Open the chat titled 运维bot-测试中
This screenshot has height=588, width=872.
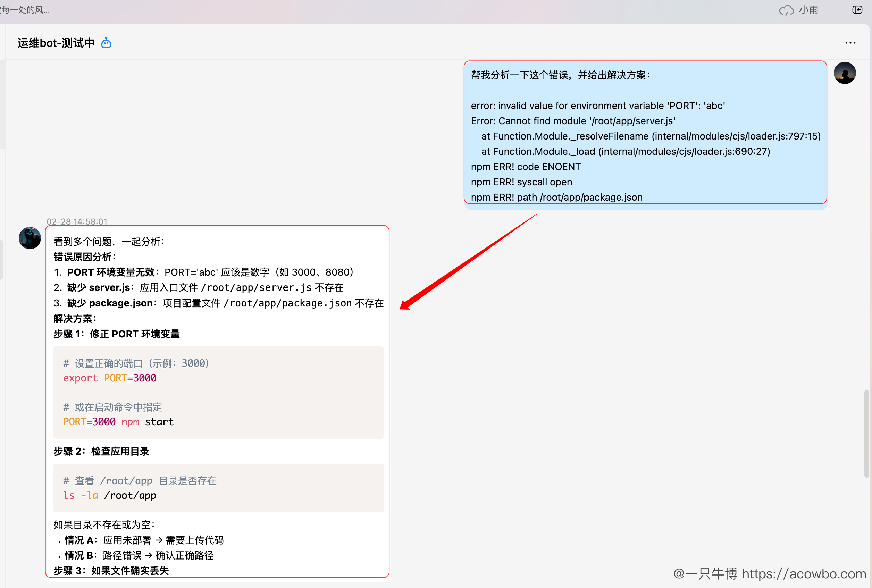(x=56, y=43)
